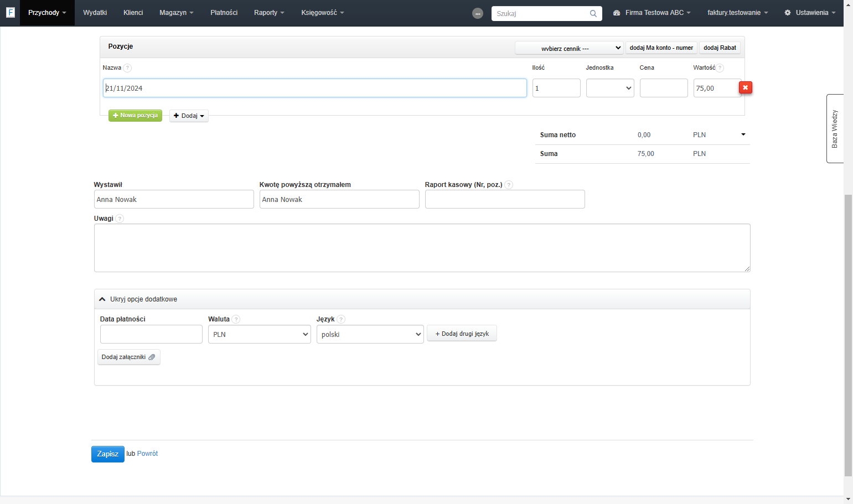Click the magnifier icon in search box

(x=593, y=13)
